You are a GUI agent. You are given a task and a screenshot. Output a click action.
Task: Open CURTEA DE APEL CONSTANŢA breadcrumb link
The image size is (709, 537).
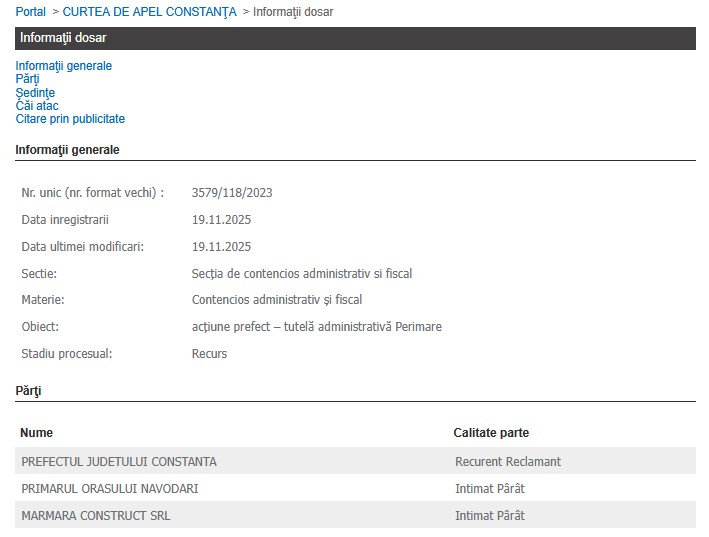[149, 12]
